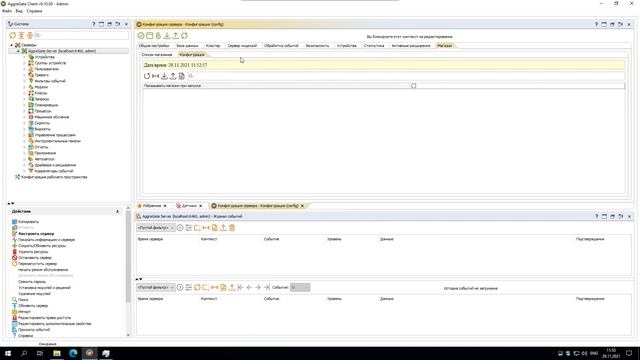This screenshot has height=360, width=640.
Task: Collapse the AggreGate Server tree node
Action: coord(18,51)
